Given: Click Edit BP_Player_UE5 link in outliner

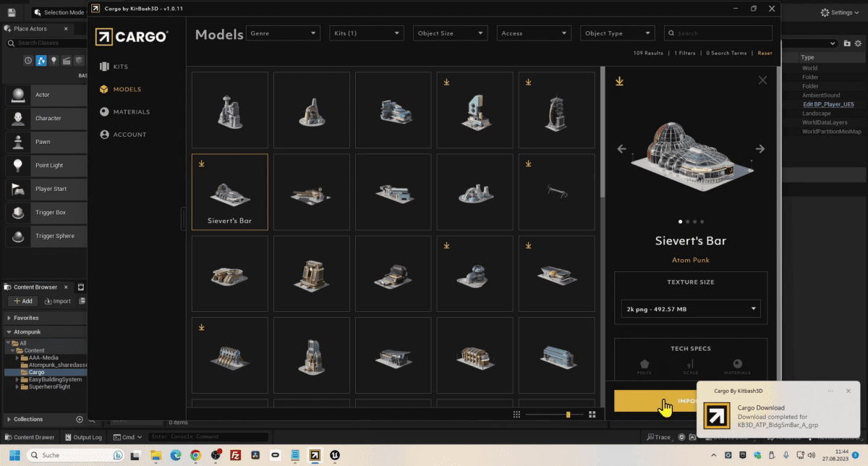Looking at the screenshot, I should pyautogui.click(x=829, y=104).
